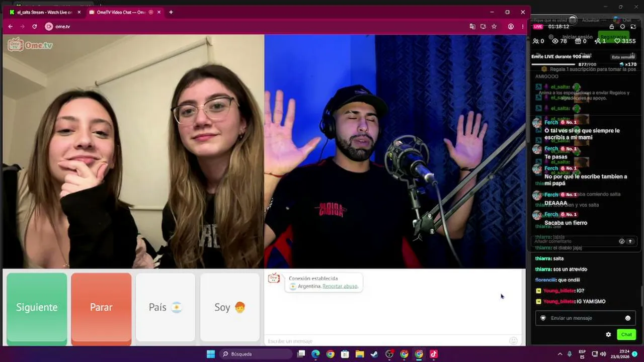Switch to the el_salta Stream tab
This screenshot has width=644, height=362.
point(43,12)
